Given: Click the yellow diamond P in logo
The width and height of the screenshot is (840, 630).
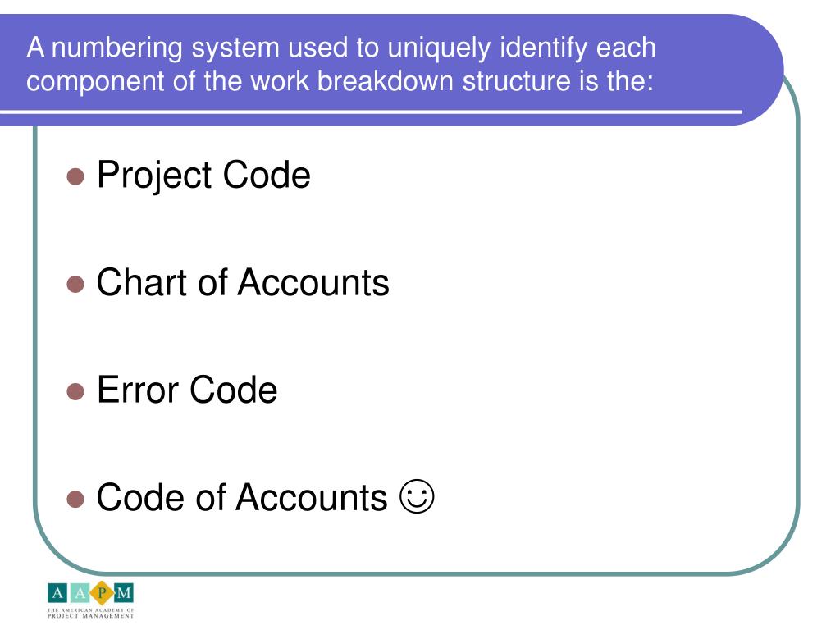Looking at the screenshot, I should pos(102,593).
